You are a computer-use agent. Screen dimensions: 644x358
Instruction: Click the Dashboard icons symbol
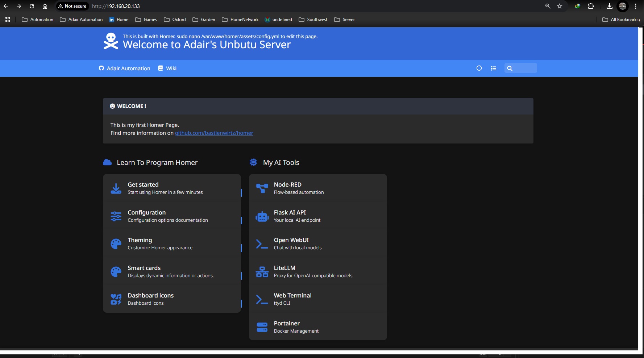click(116, 299)
